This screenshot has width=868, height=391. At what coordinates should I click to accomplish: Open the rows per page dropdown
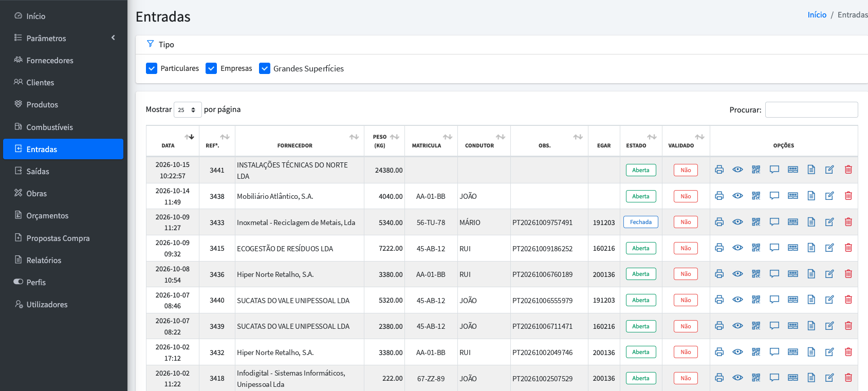click(x=188, y=110)
